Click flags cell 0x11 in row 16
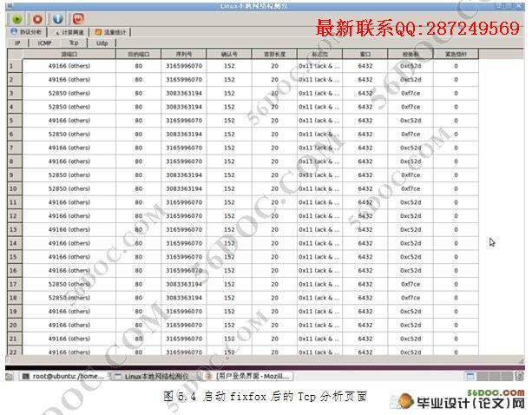Viewport: 532px width, 415px height. (x=320, y=271)
